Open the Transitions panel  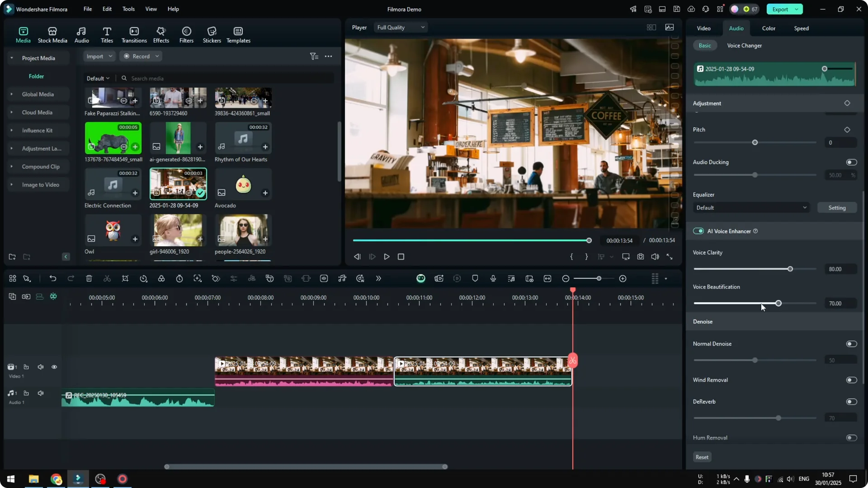coord(134,34)
